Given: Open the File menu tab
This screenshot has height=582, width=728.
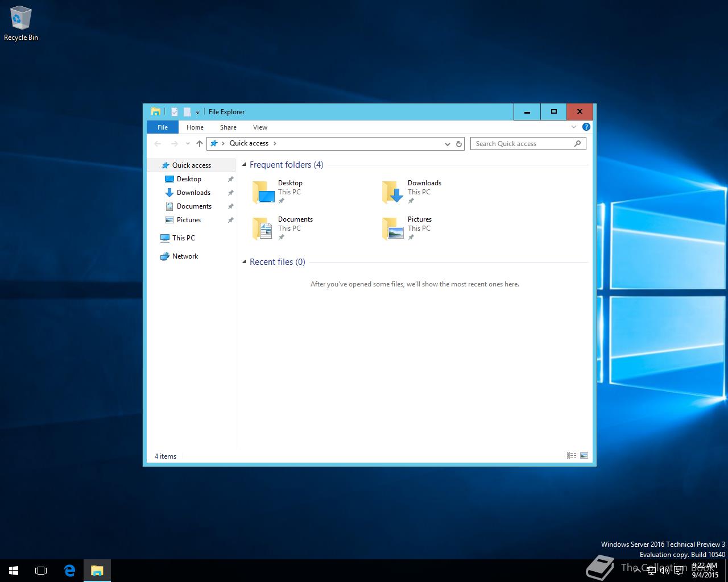Looking at the screenshot, I should pyautogui.click(x=163, y=127).
